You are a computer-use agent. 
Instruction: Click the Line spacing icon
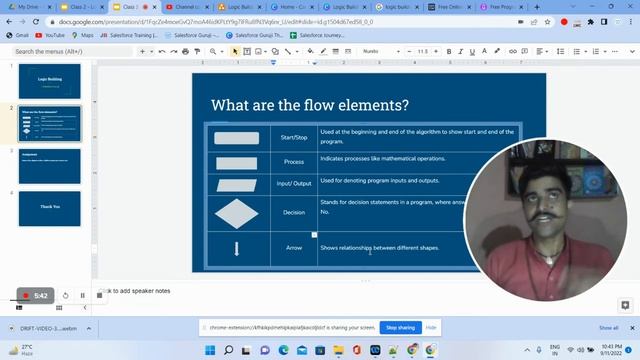(x=560, y=51)
